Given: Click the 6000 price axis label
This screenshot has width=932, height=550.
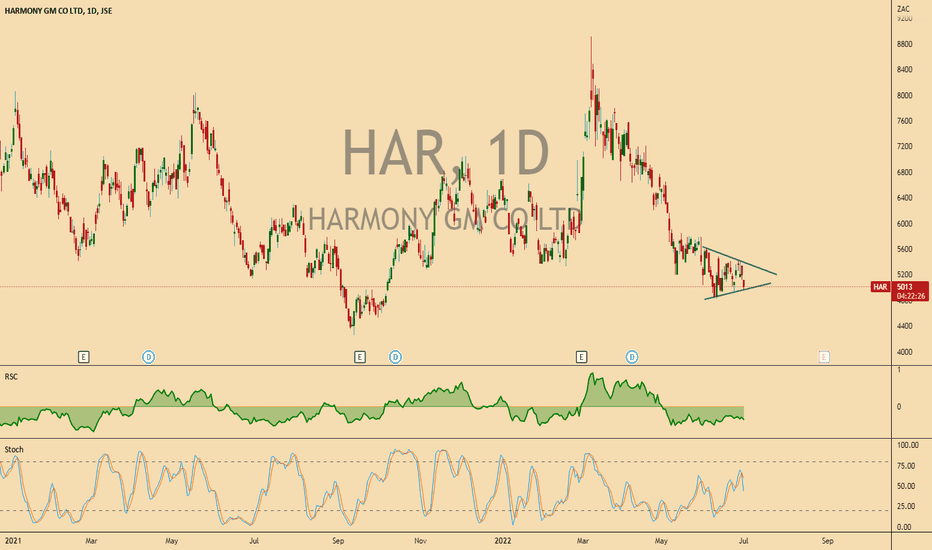Looking at the screenshot, I should [905, 224].
